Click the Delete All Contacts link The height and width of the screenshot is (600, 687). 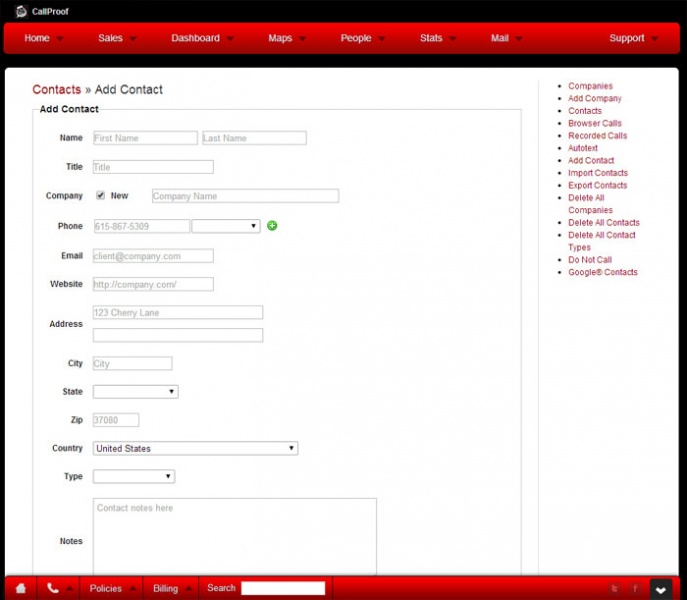[x=604, y=223]
